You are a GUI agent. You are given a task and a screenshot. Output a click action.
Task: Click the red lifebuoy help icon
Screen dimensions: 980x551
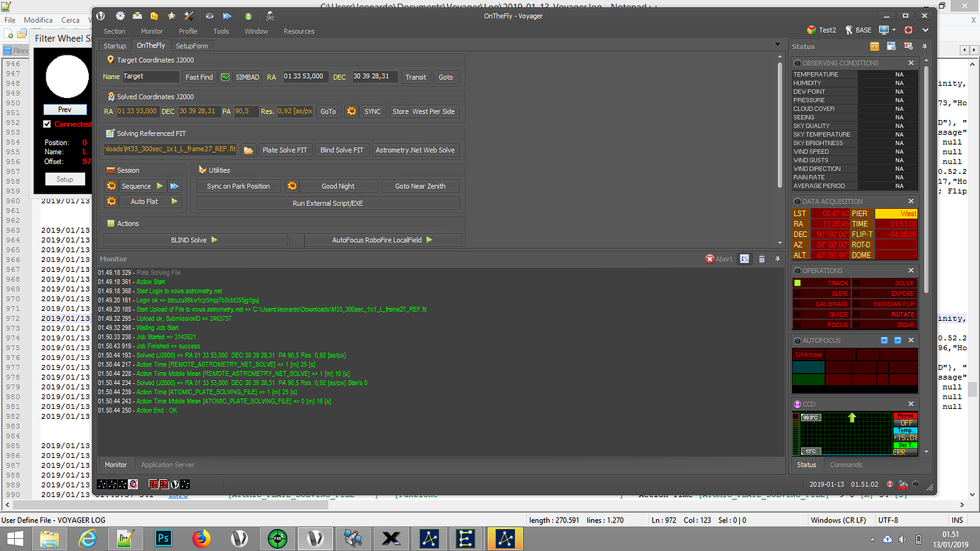tap(908, 31)
